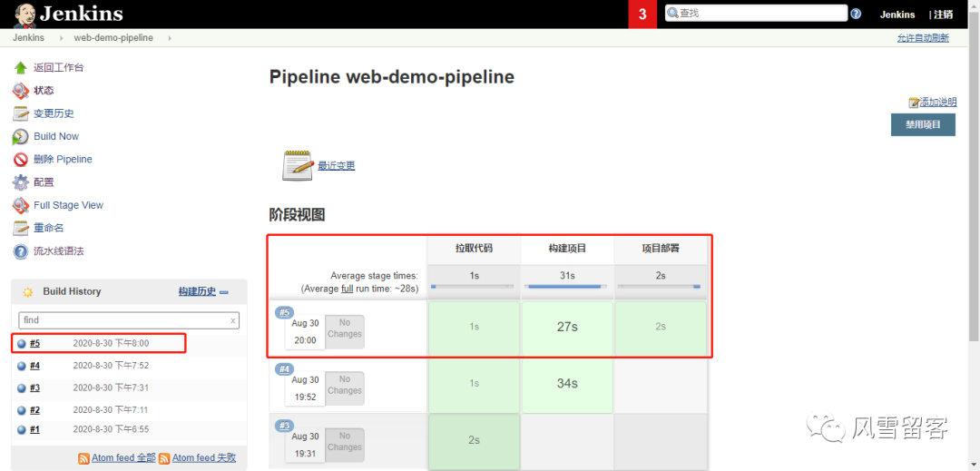Click the red prohibited icon for 删除 Pipeline

21,160
